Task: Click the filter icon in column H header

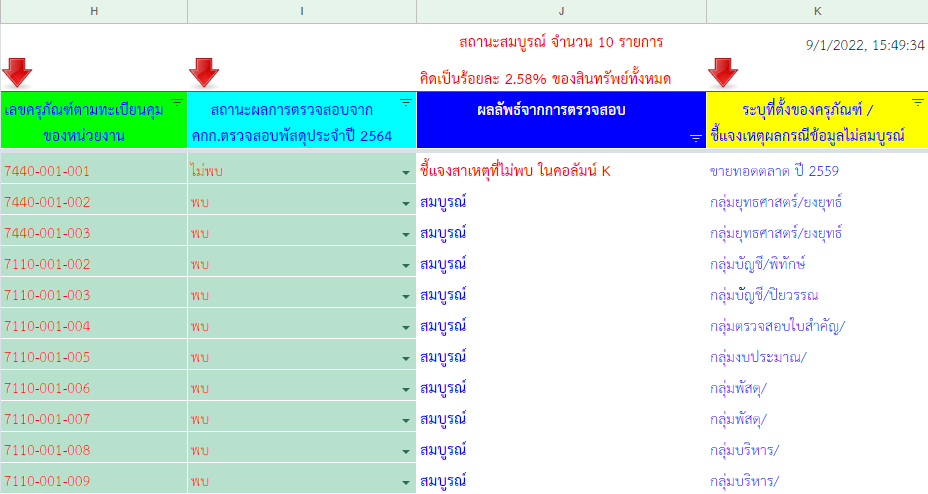Action: pos(177,102)
